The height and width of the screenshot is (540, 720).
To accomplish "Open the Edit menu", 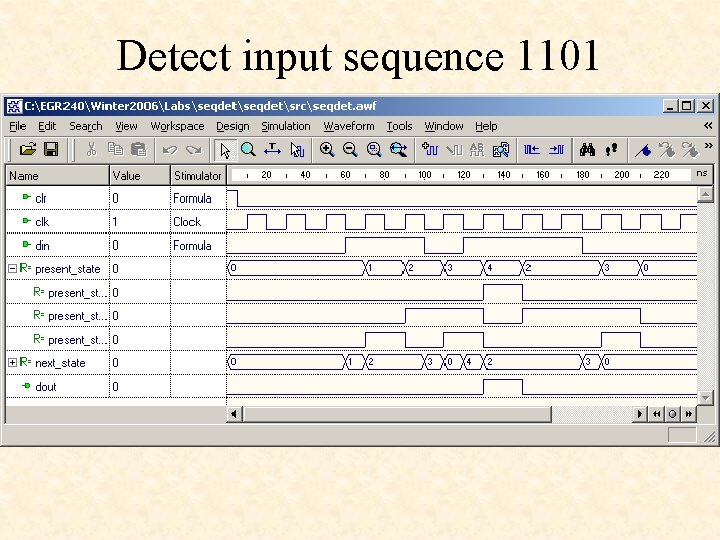I will point(47,126).
